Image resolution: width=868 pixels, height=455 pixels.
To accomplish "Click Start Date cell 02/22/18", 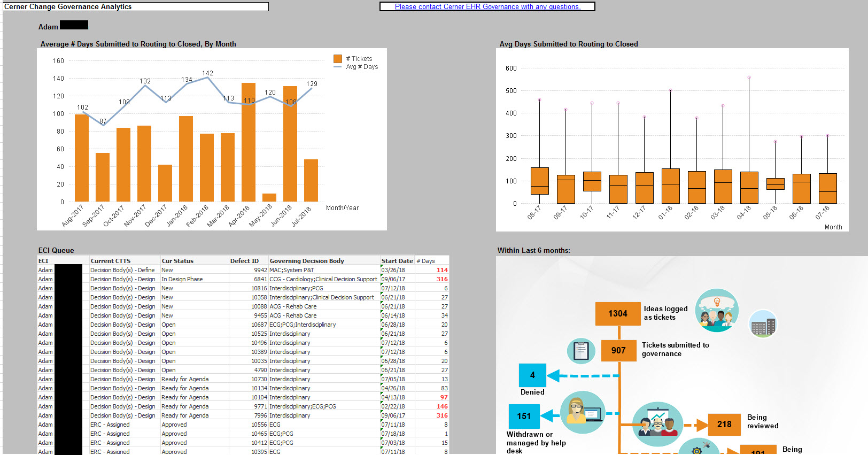I will [x=397, y=406].
